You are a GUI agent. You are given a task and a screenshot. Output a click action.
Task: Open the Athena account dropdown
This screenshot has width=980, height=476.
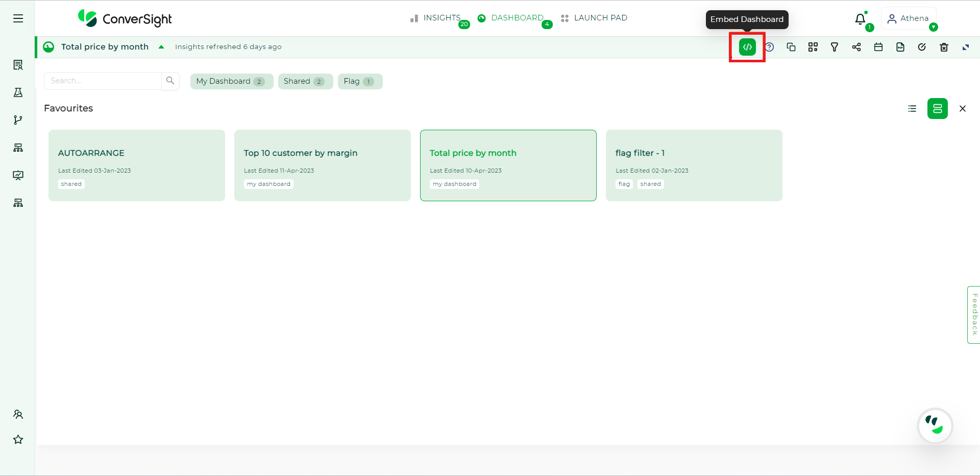pos(909,18)
